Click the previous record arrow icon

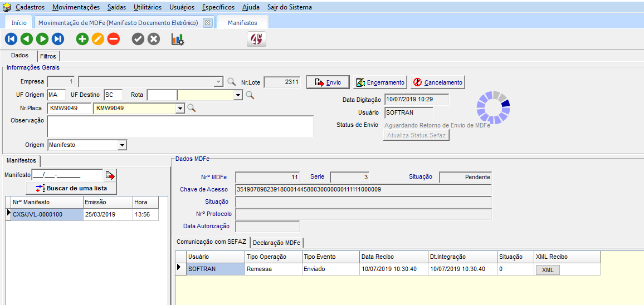pyautogui.click(x=26, y=39)
